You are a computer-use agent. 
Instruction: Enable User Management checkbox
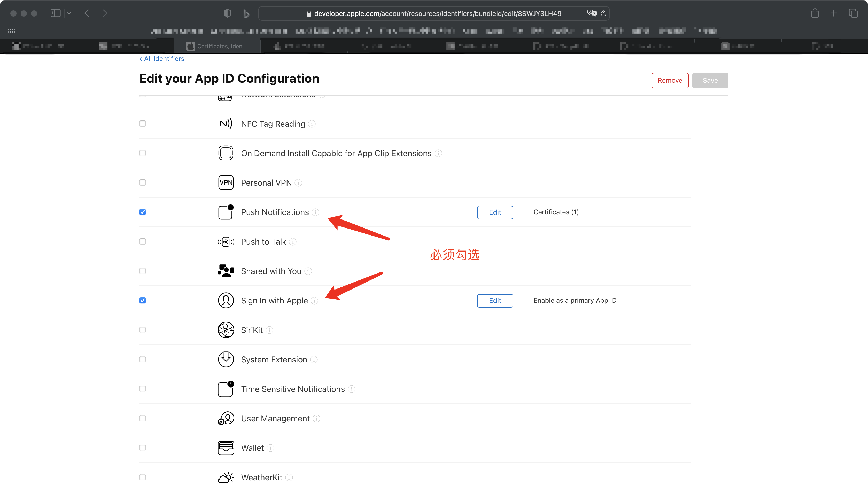coord(143,418)
